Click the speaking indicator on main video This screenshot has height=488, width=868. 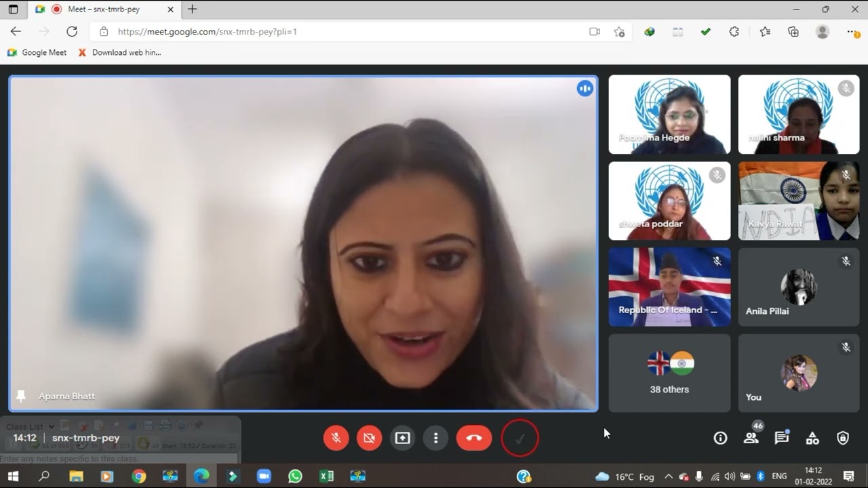[585, 89]
